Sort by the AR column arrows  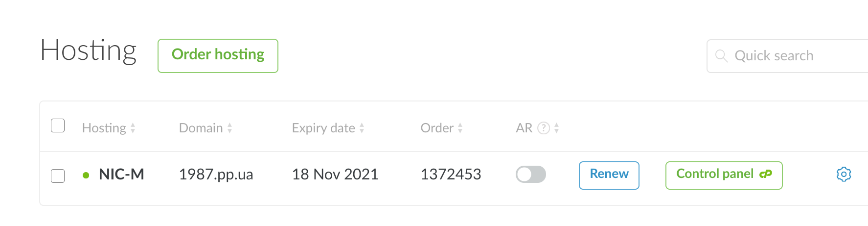pyautogui.click(x=556, y=128)
